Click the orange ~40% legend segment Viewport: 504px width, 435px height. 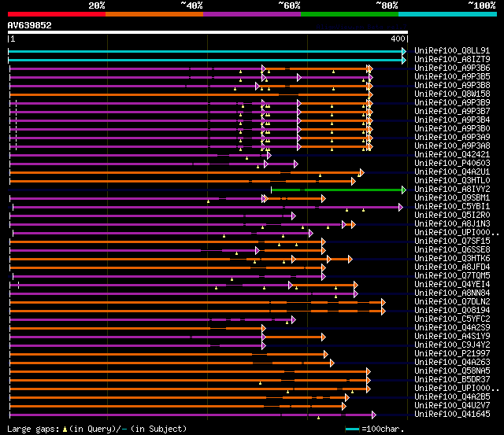154,14
